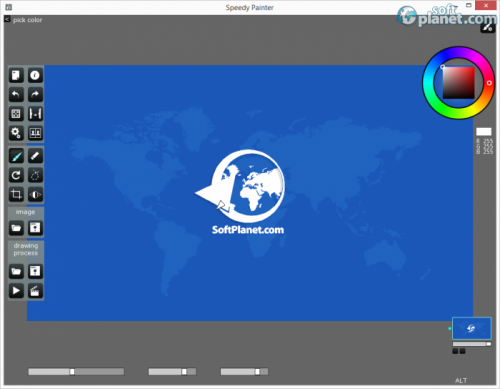Click the mirror canvas width icon
The width and height of the screenshot is (500, 389).
[35, 114]
